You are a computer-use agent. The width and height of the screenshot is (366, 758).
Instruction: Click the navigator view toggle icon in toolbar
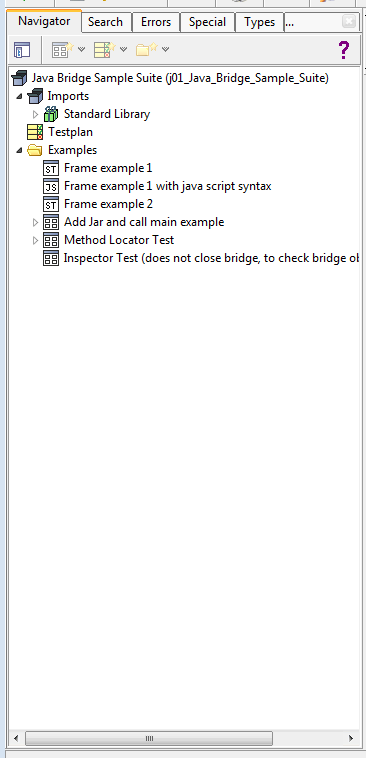pos(22,50)
